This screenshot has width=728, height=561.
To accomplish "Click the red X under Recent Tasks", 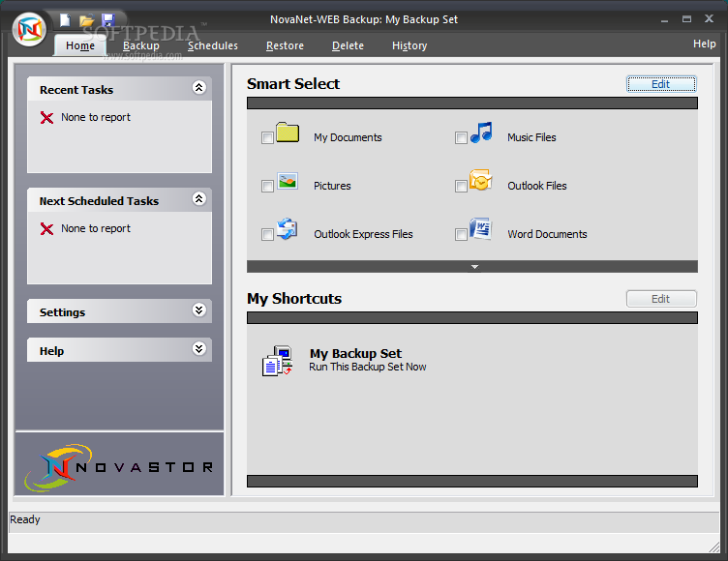I will tap(46, 117).
